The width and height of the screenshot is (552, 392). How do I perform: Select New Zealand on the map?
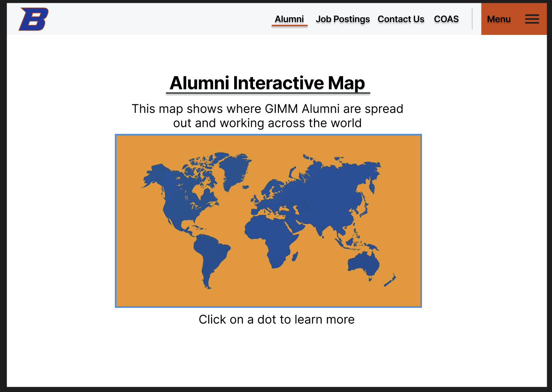(390, 281)
